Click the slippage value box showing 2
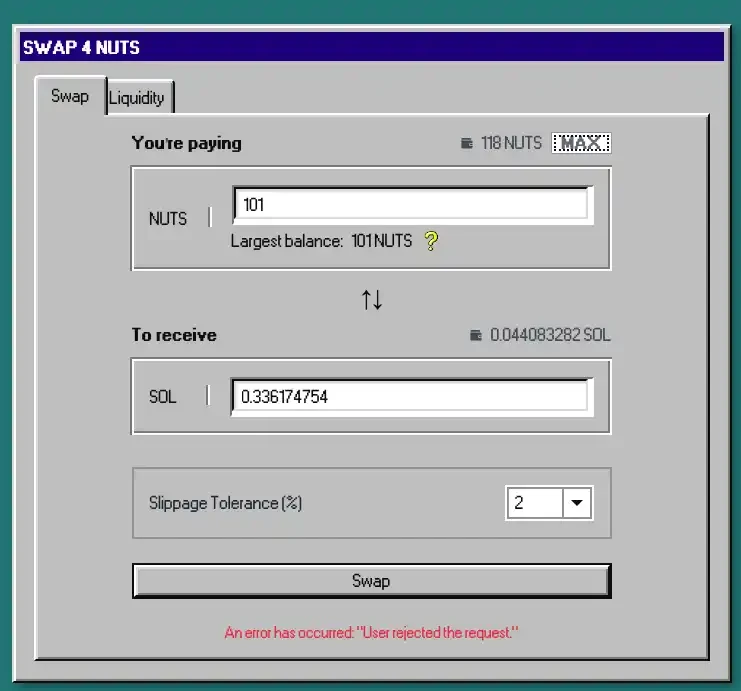This screenshot has width=741, height=691. click(x=535, y=503)
